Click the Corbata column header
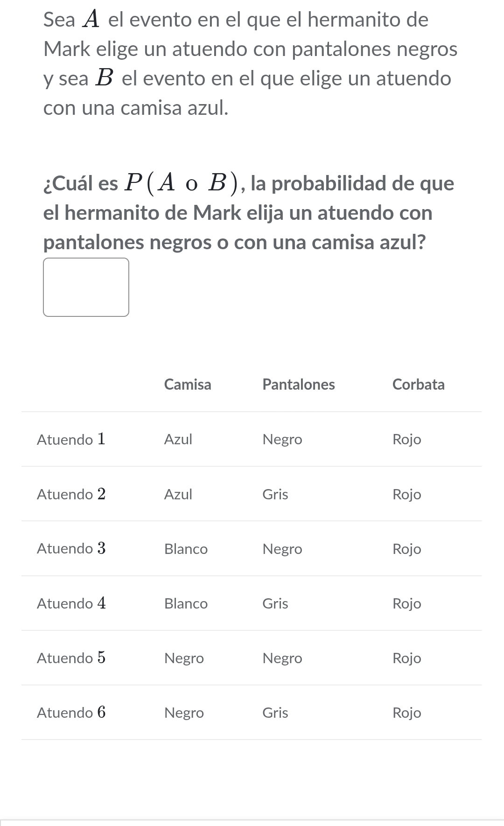 (418, 385)
